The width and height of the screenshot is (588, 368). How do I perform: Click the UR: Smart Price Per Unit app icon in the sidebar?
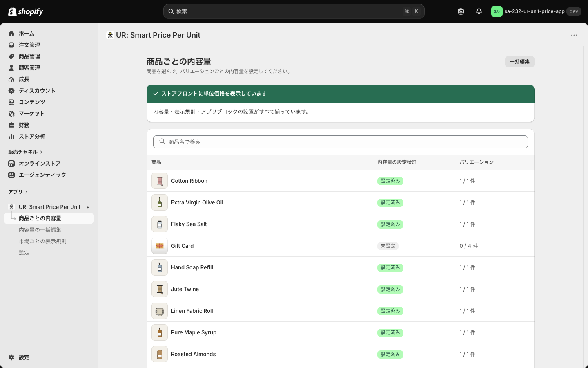(11, 207)
